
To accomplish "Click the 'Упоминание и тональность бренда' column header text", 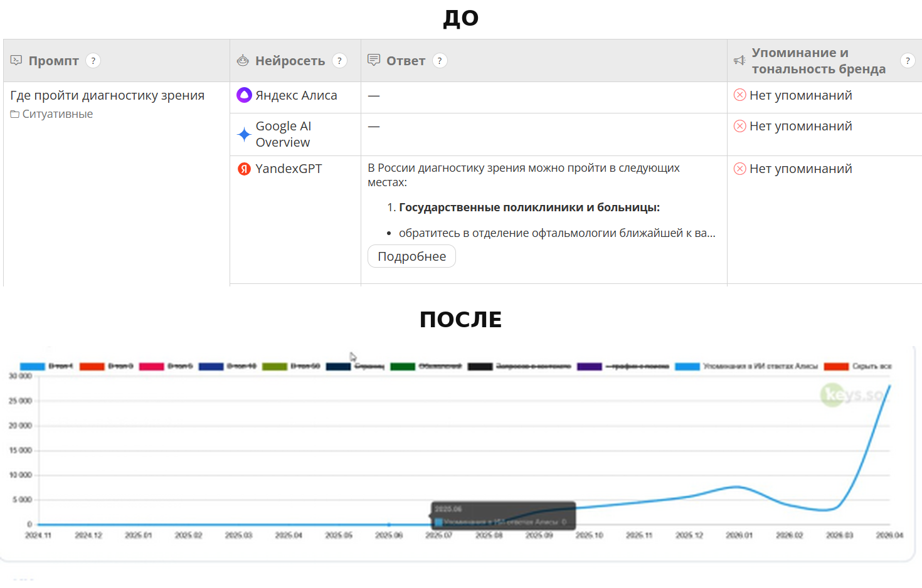I will (x=819, y=61).
